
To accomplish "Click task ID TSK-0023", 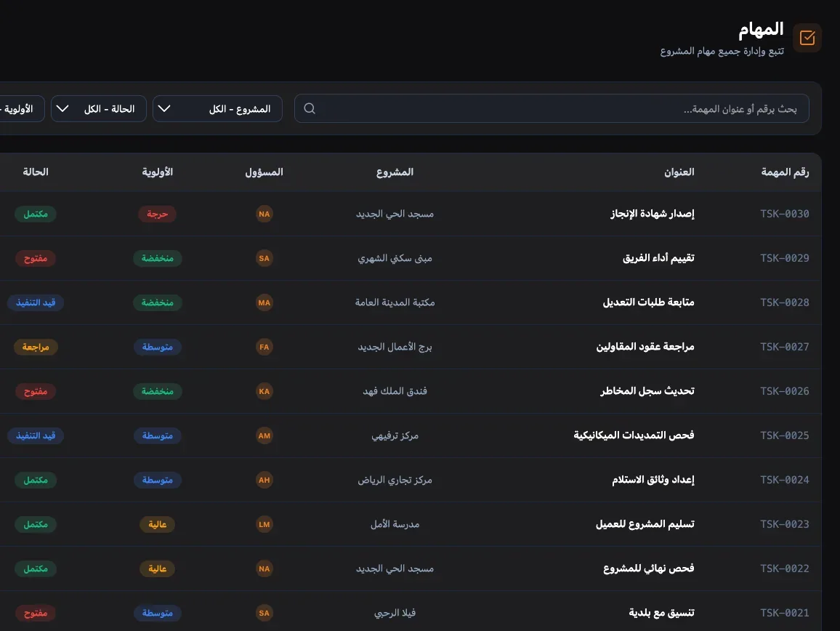I will coord(784,524).
